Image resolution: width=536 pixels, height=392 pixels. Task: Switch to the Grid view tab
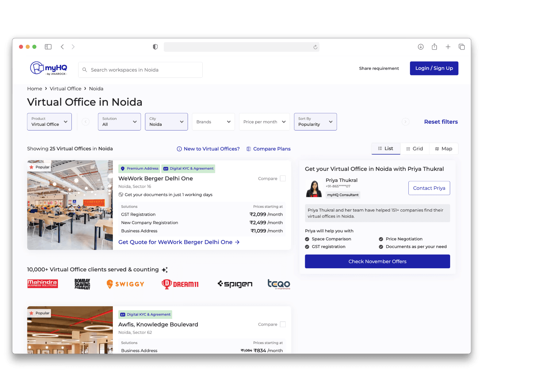(x=415, y=149)
